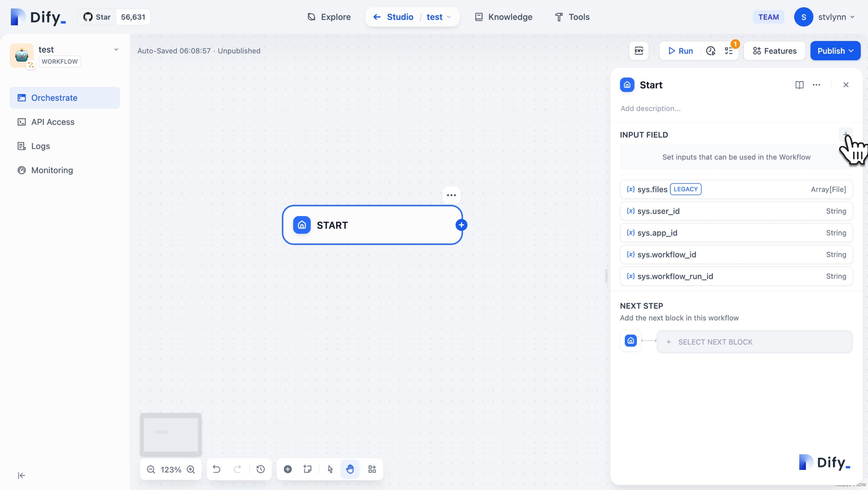Open the ENV environment variables icon
Viewport: 868px width, 490px height.
(639, 51)
